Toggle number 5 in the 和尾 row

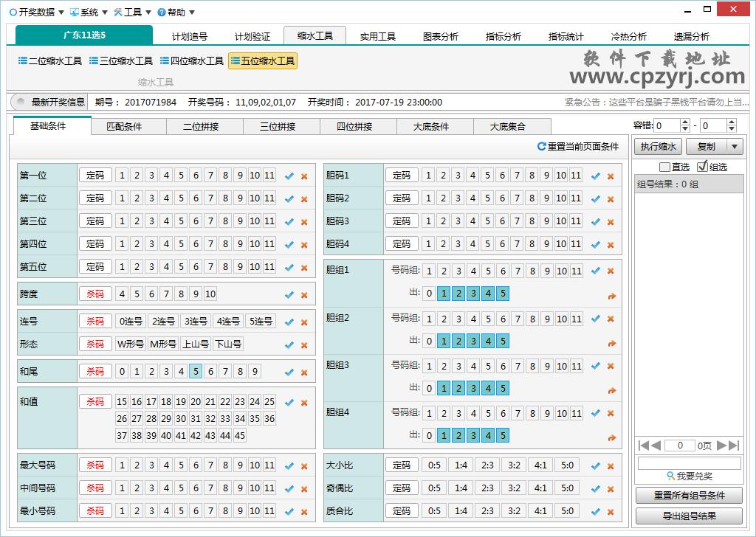[x=196, y=371]
